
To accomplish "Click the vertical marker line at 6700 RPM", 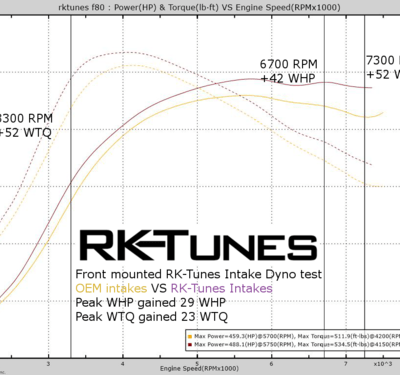I will tap(324, 187).
